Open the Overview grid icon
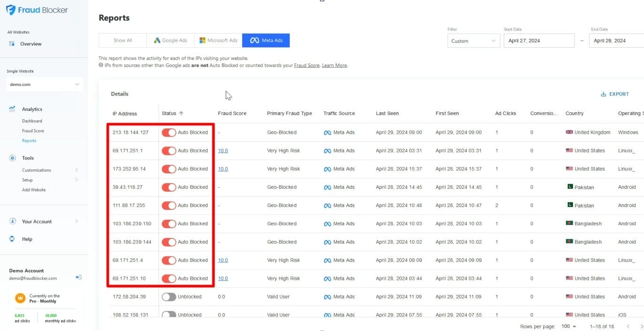Image resolution: width=644 pixels, height=331 pixels. tap(12, 44)
